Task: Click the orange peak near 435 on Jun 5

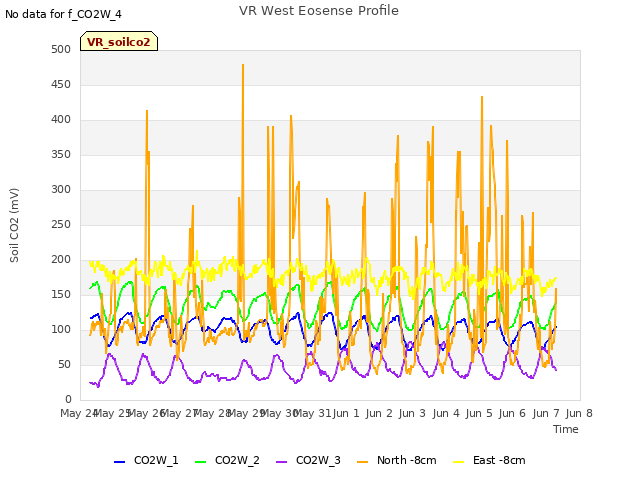Action: pyautogui.click(x=482, y=98)
